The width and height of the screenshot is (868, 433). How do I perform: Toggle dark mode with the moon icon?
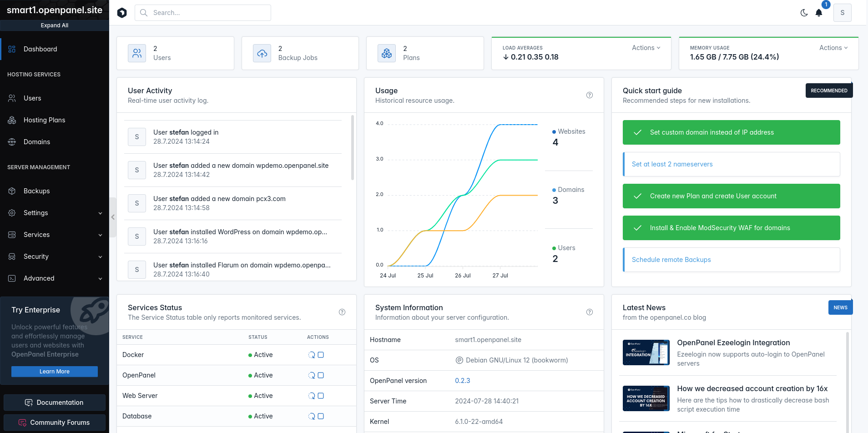pyautogui.click(x=804, y=13)
